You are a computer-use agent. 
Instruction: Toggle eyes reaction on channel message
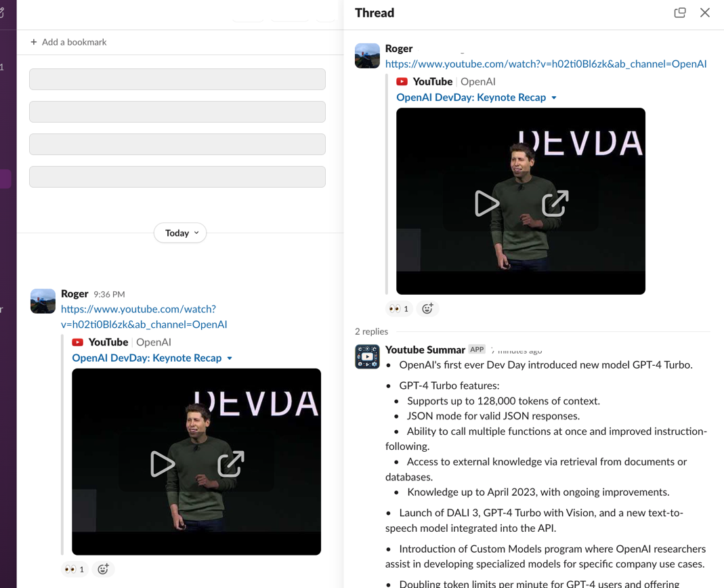tap(74, 569)
